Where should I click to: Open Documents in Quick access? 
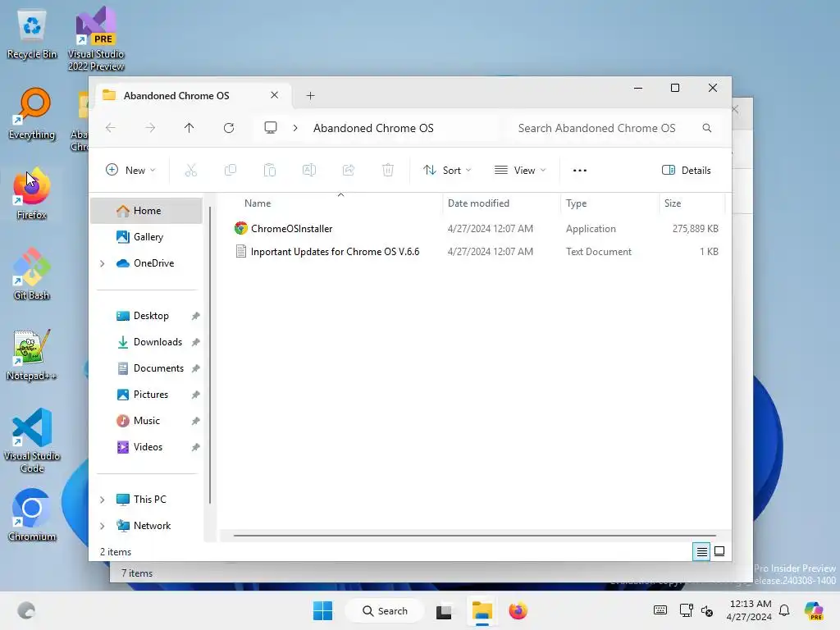[146, 368]
